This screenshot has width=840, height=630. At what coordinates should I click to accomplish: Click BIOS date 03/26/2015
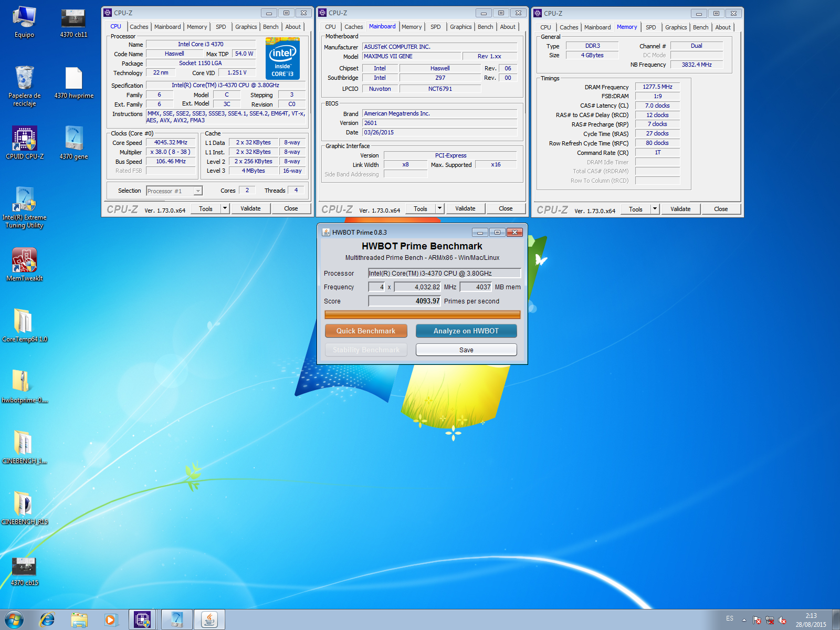pos(379,132)
